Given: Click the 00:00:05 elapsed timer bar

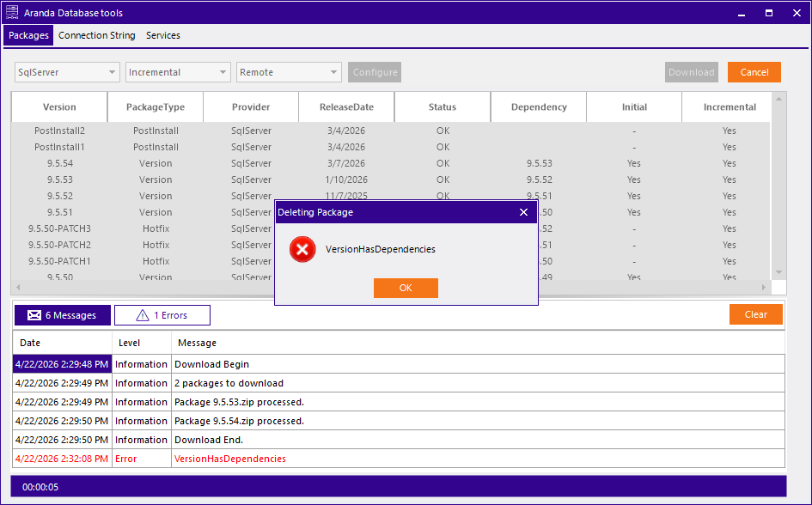Looking at the screenshot, I should 398,487.
